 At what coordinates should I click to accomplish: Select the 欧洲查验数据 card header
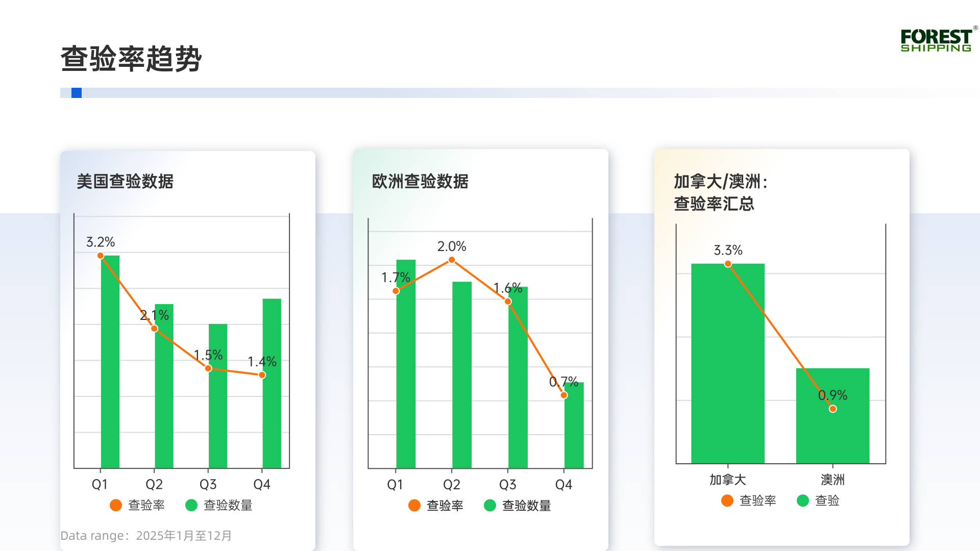pyautogui.click(x=421, y=182)
